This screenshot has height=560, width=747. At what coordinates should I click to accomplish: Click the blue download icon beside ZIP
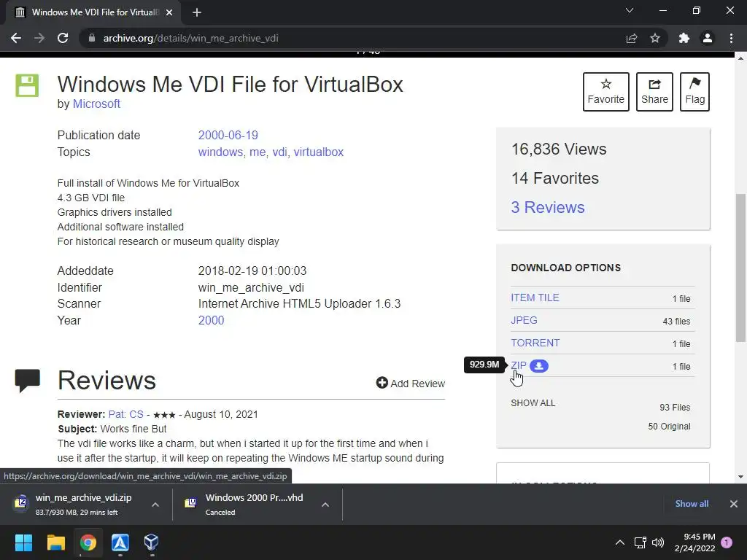[x=539, y=366]
